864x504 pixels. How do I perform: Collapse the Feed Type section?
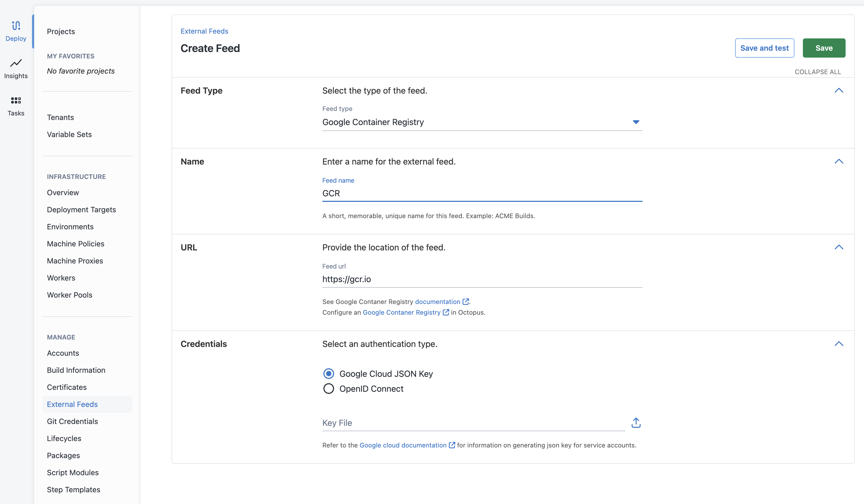pyautogui.click(x=839, y=90)
